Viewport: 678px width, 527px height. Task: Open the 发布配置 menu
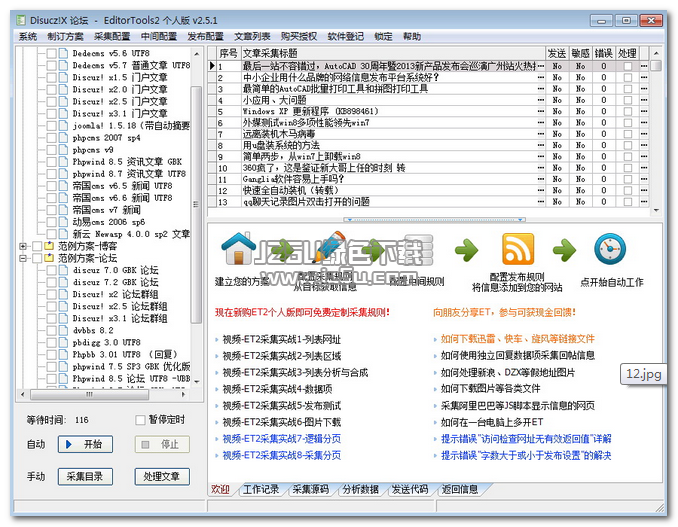click(x=205, y=36)
